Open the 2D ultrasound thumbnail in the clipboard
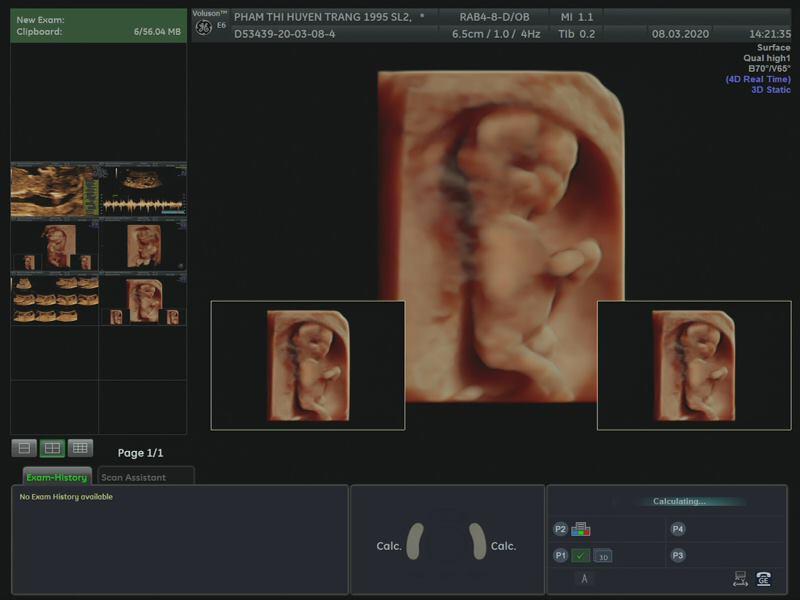This screenshot has width=800, height=600. (x=54, y=192)
